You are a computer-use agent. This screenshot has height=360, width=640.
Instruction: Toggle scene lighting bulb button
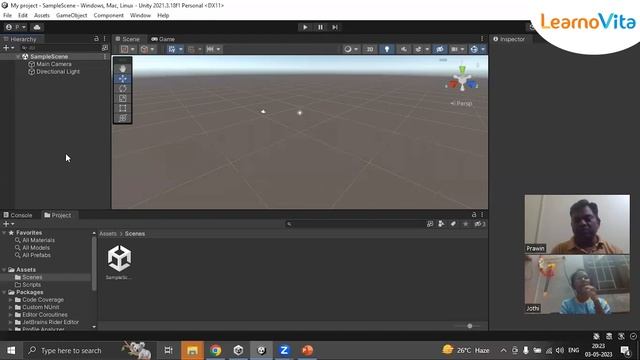387,49
